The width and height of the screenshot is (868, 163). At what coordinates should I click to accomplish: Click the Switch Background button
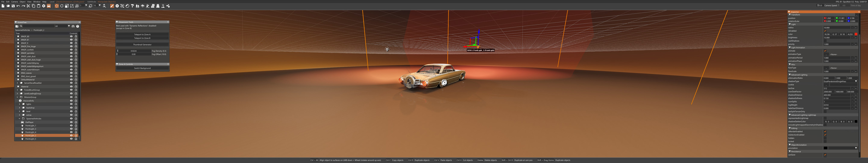(x=142, y=68)
